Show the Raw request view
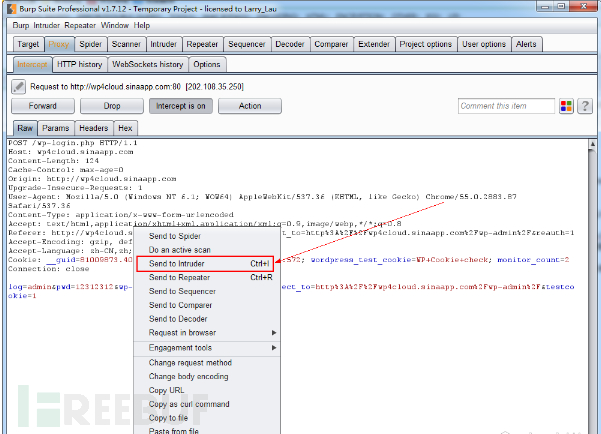This screenshot has width=601, height=434. pyautogui.click(x=25, y=128)
